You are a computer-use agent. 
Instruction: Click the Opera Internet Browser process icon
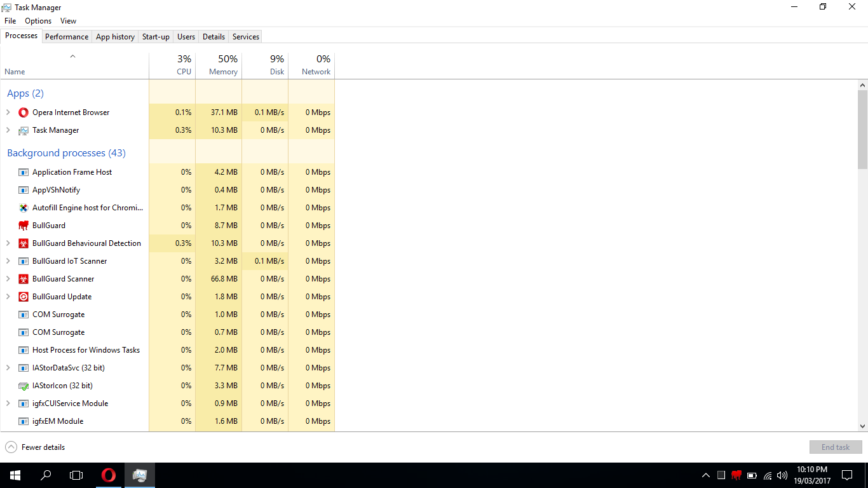[24, 112]
